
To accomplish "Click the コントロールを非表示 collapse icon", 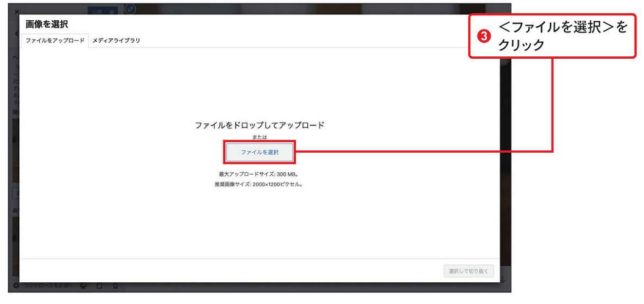I will 16,286.
